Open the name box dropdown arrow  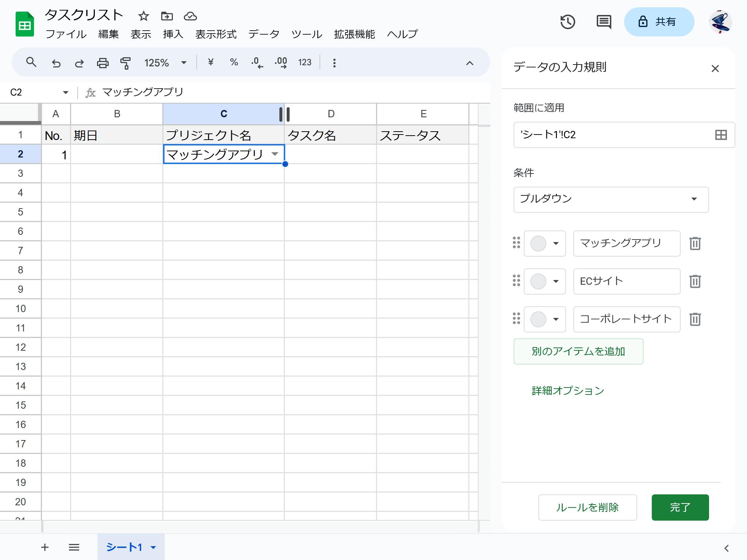[x=66, y=92]
